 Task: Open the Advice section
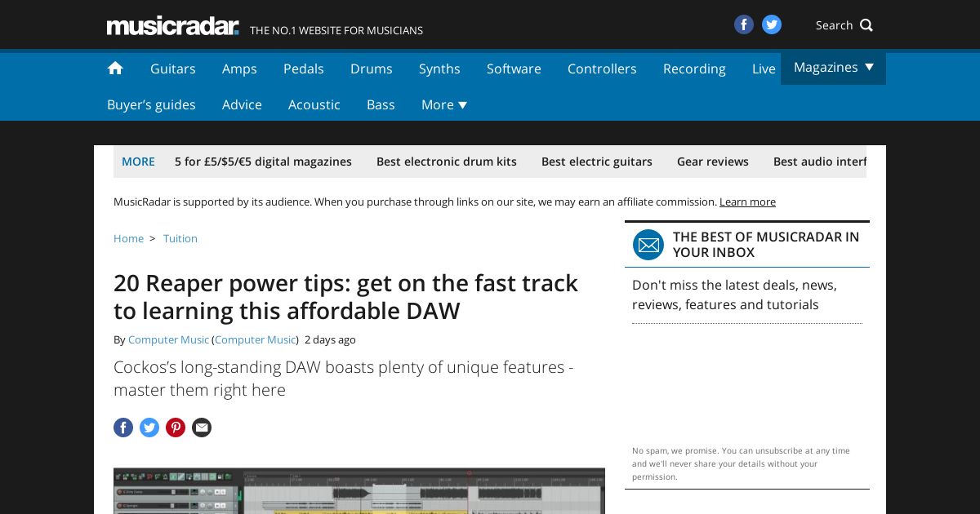242,104
